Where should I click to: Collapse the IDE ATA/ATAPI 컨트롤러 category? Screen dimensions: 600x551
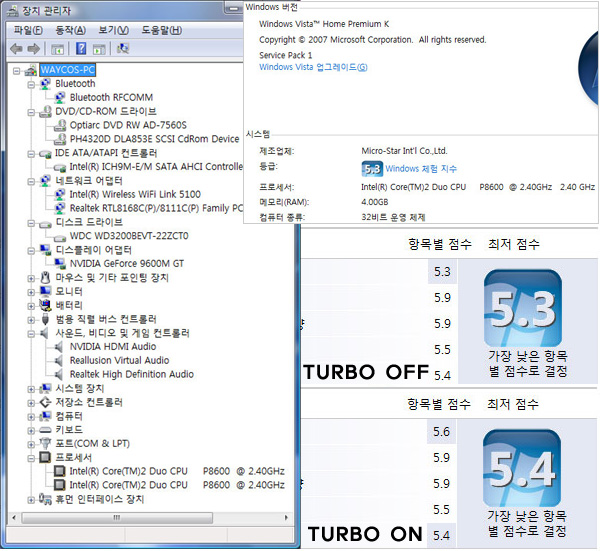(31, 154)
